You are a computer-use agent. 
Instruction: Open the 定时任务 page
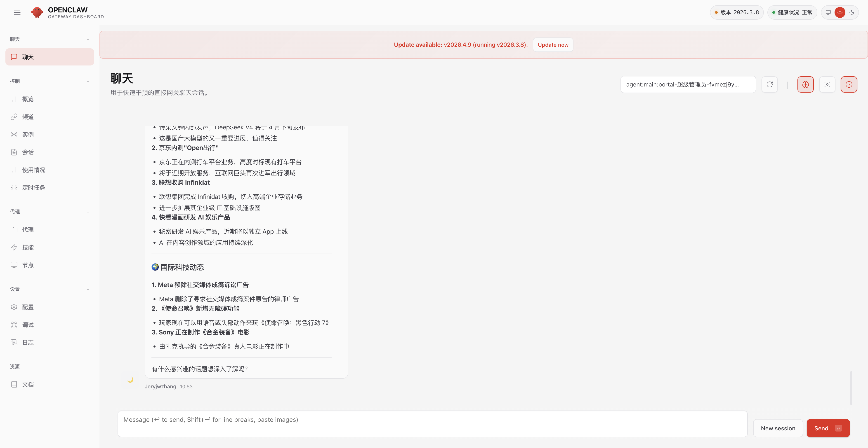point(33,187)
